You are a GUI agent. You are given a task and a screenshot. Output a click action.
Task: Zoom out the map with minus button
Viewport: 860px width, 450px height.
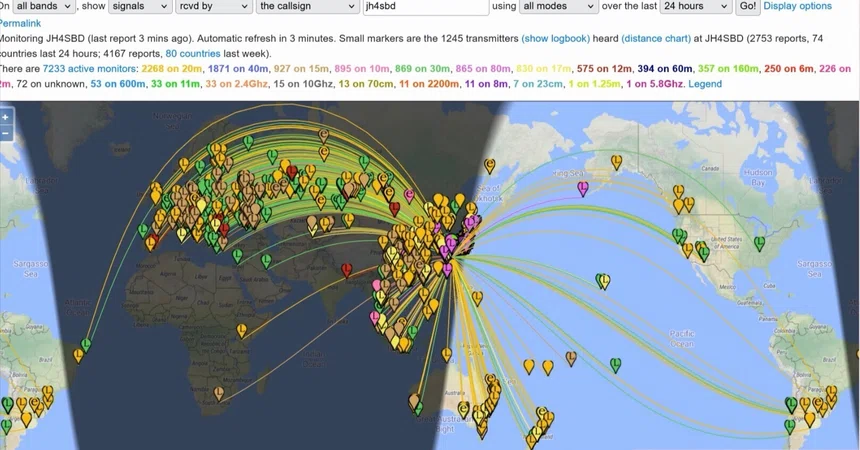point(5,133)
